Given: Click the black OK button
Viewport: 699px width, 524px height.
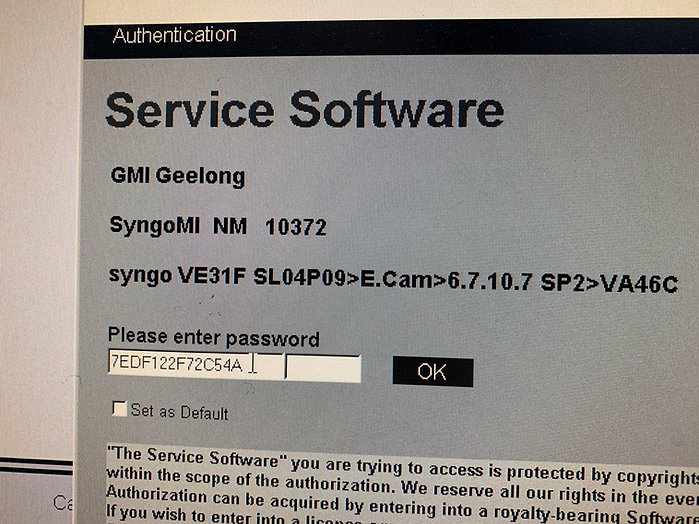Looking at the screenshot, I should tap(432, 371).
